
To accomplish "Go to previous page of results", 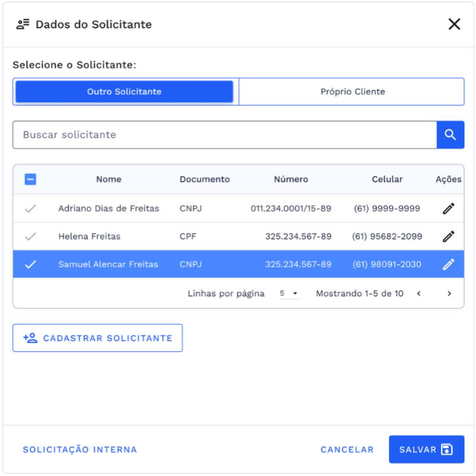I will [x=419, y=293].
